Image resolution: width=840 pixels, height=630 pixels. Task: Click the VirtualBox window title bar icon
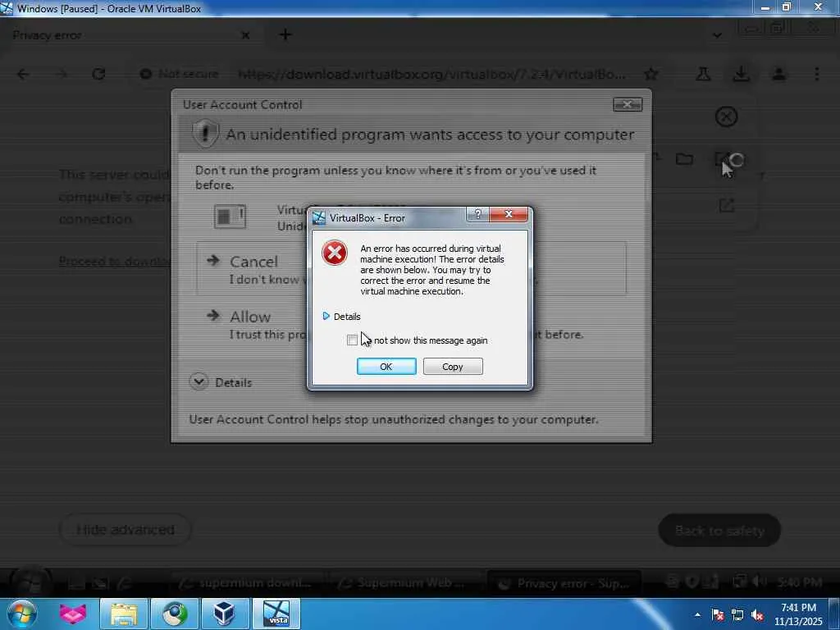[x=7, y=8]
